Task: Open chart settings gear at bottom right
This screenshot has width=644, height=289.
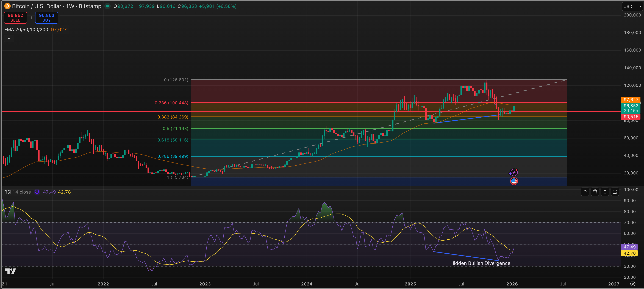Action: (x=632, y=284)
